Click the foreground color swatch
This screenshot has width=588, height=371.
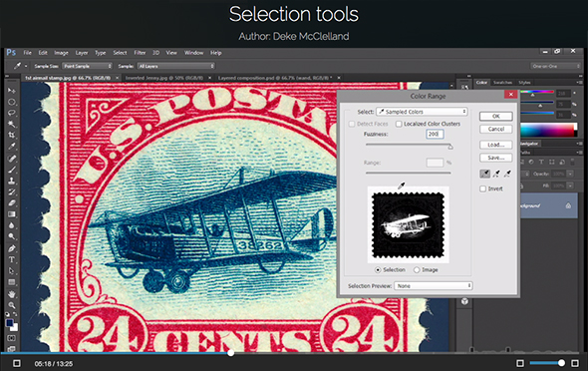(x=10, y=323)
